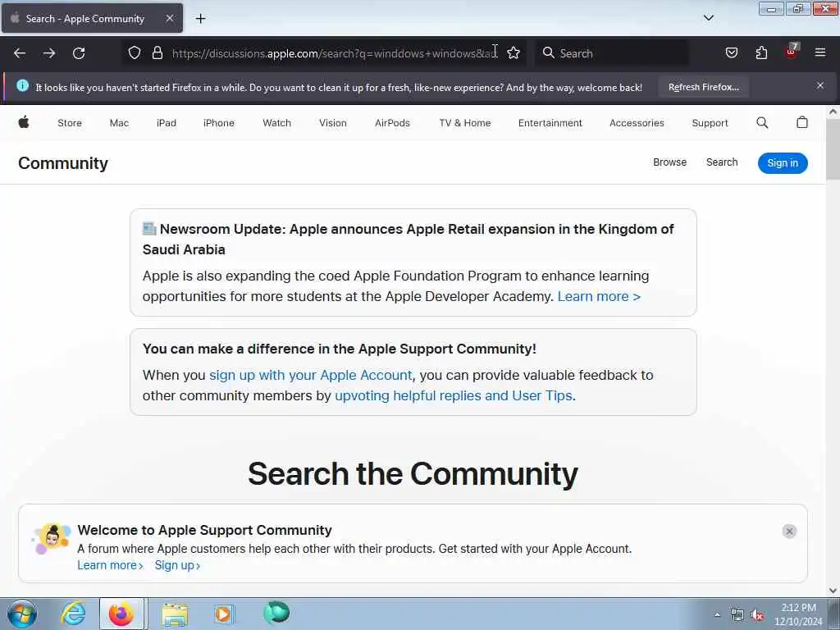
Task: Dismiss the Firefox refresh notification bar
Action: (820, 85)
